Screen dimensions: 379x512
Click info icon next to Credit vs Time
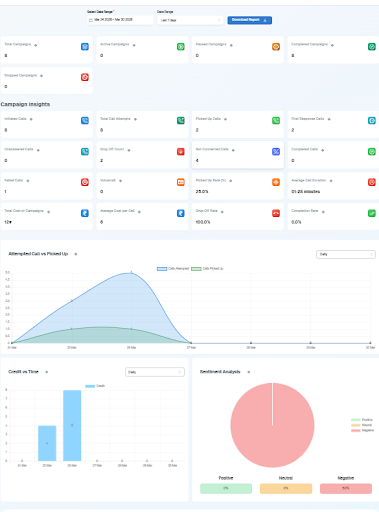click(47, 372)
